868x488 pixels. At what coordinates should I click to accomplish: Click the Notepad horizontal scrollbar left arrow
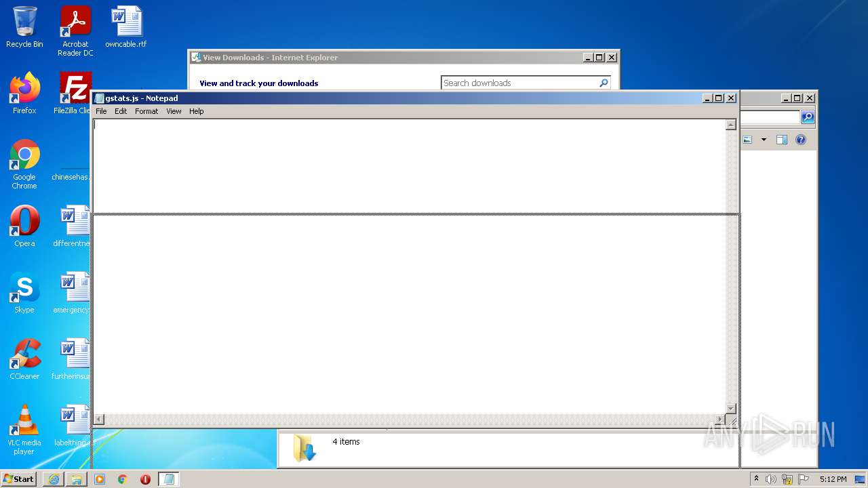[x=98, y=420]
